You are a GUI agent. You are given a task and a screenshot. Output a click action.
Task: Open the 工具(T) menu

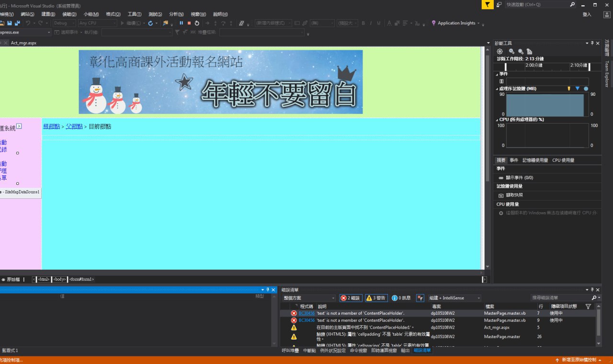pos(135,14)
